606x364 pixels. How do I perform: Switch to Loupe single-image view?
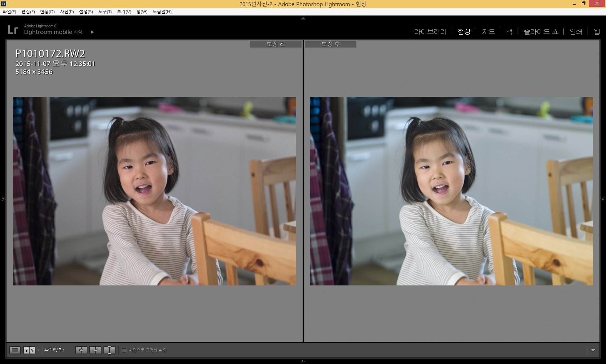(x=15, y=350)
